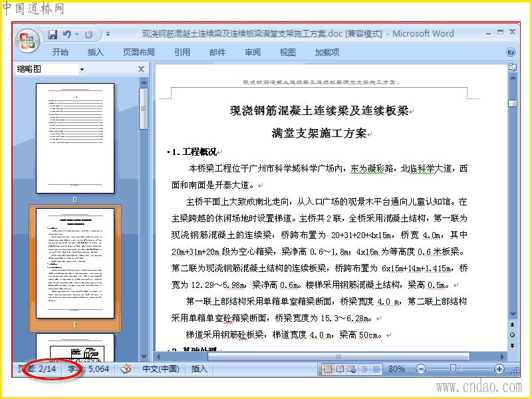Switch to Web Layout view
532x399 pixels.
[352, 369]
